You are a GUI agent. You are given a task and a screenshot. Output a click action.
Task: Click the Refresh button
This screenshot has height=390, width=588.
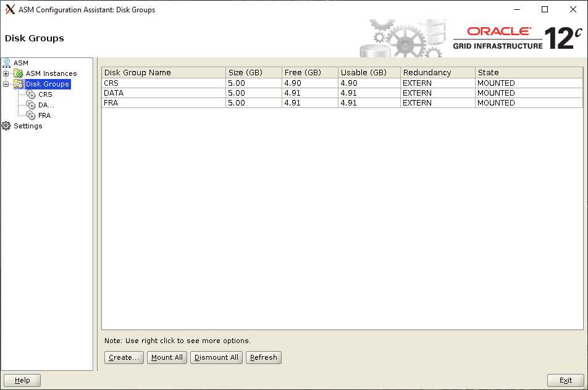[x=264, y=357]
